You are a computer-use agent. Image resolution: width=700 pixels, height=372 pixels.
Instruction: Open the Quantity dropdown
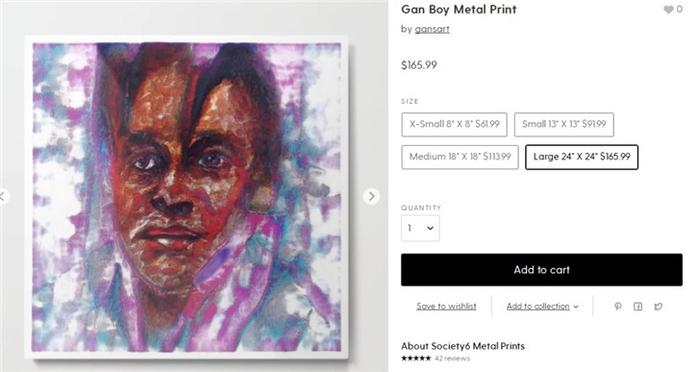(420, 228)
